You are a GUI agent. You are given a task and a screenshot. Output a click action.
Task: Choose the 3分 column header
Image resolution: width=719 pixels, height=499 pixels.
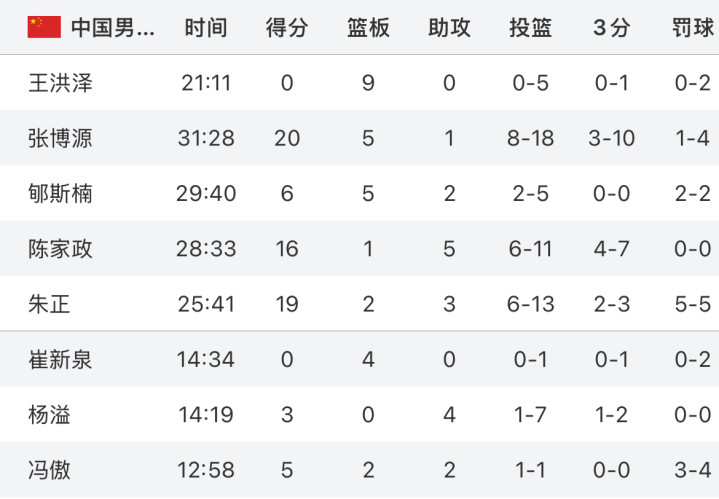(611, 28)
